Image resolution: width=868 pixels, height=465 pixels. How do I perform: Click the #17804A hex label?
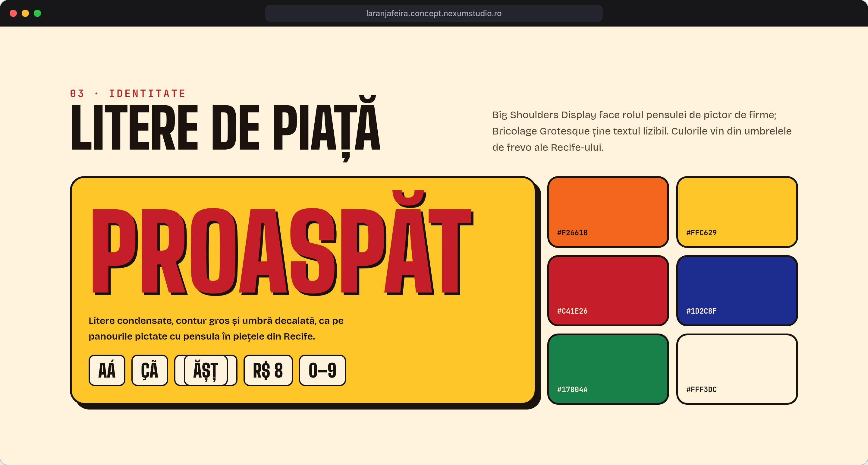572,390
